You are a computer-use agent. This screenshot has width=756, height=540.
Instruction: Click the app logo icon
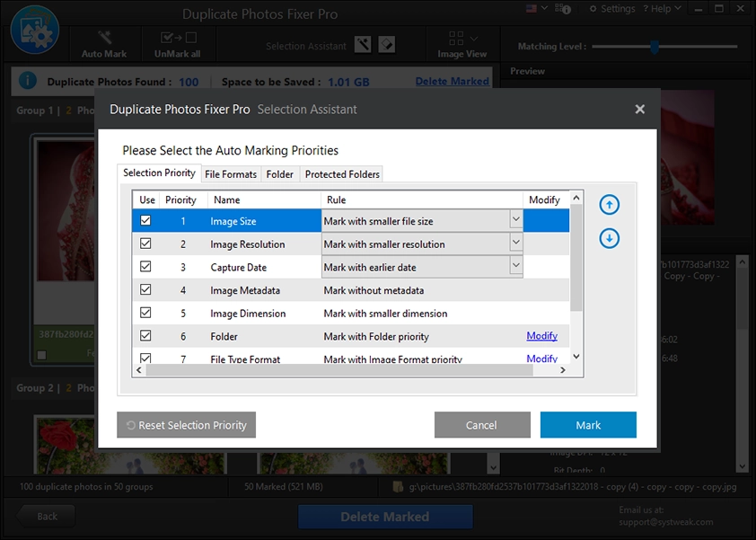tap(35, 30)
